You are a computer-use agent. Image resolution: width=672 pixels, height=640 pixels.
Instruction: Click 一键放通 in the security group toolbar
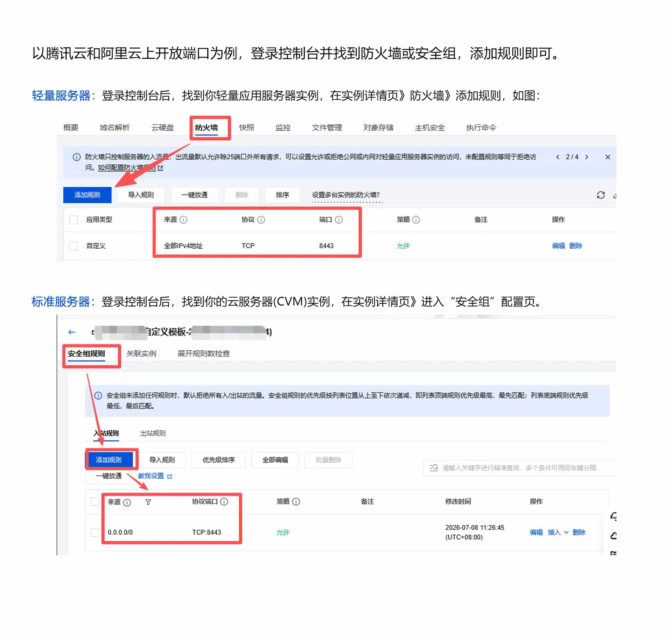pyautogui.click(x=109, y=476)
